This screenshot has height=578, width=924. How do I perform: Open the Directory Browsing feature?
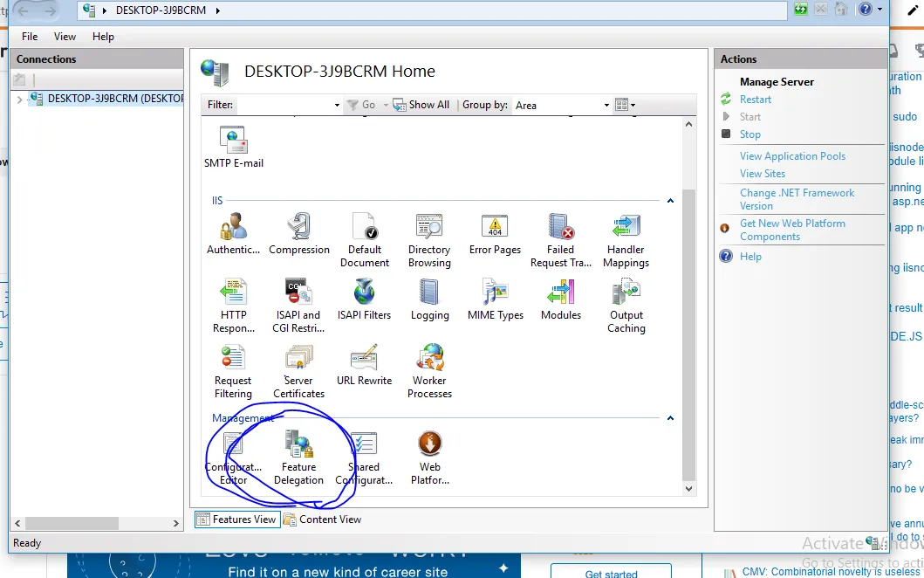point(429,241)
